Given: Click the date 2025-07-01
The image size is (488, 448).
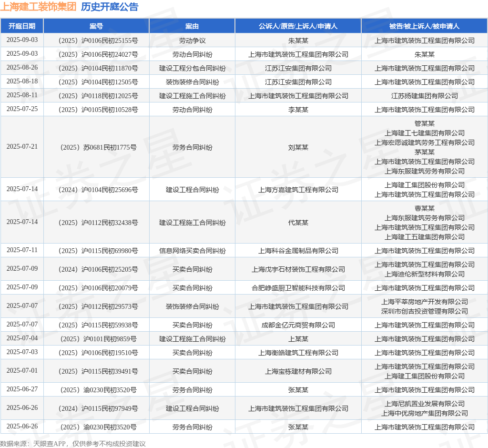Looking at the screenshot, I should [22, 370].
